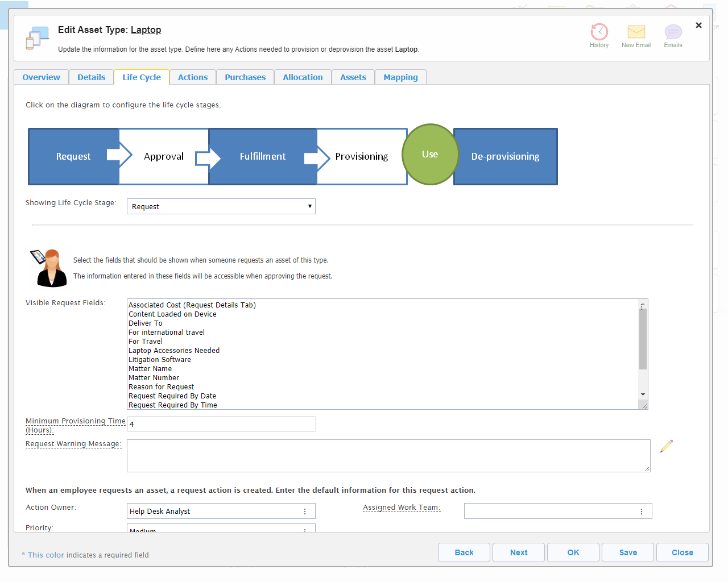Go to the Mapping tab
The height and width of the screenshot is (582, 728).
(x=400, y=77)
